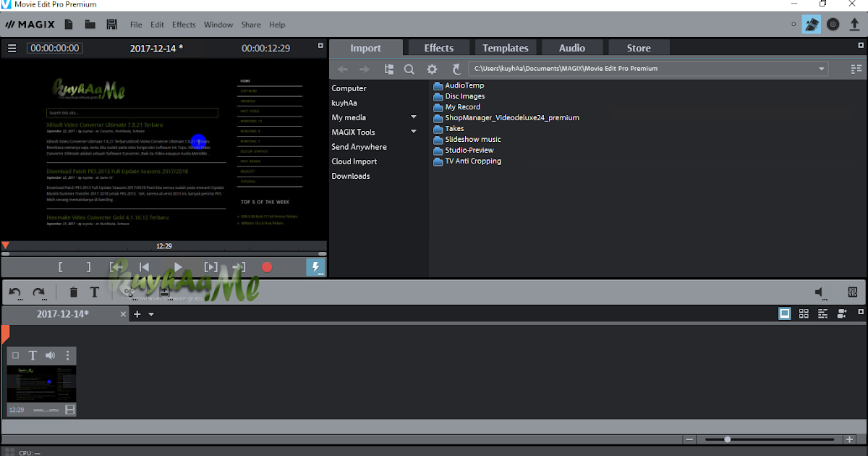Open the movie tab dropdown arrow
Viewport: 868px width, 456px height.
click(x=151, y=314)
